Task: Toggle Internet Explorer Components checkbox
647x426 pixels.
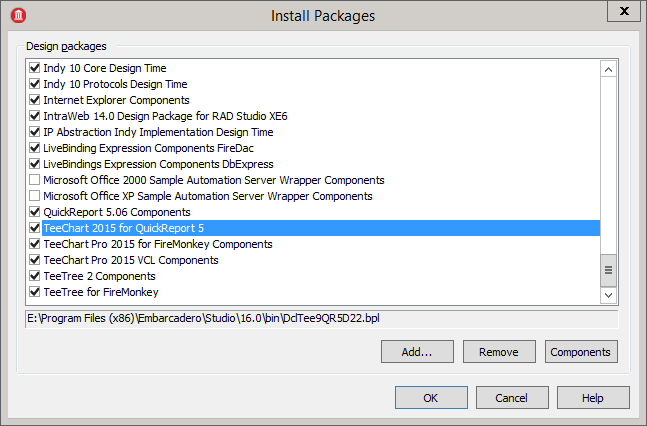Action: 35,99
